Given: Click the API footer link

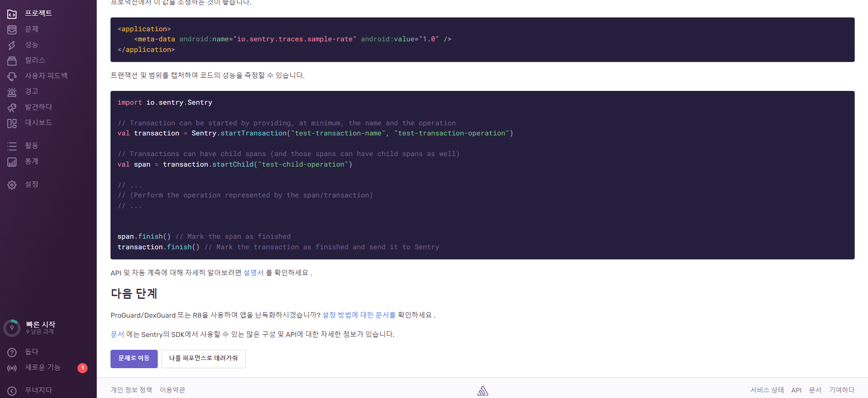Looking at the screenshot, I should coord(796,390).
